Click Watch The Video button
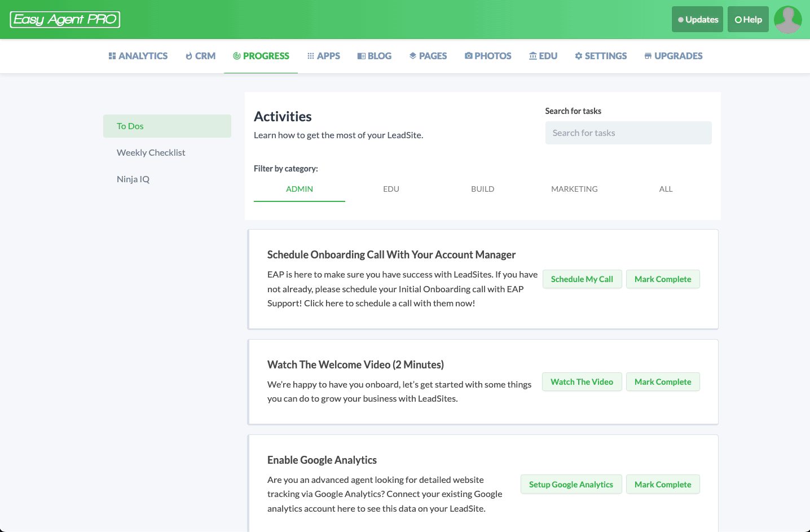This screenshot has width=810, height=532. (x=582, y=382)
